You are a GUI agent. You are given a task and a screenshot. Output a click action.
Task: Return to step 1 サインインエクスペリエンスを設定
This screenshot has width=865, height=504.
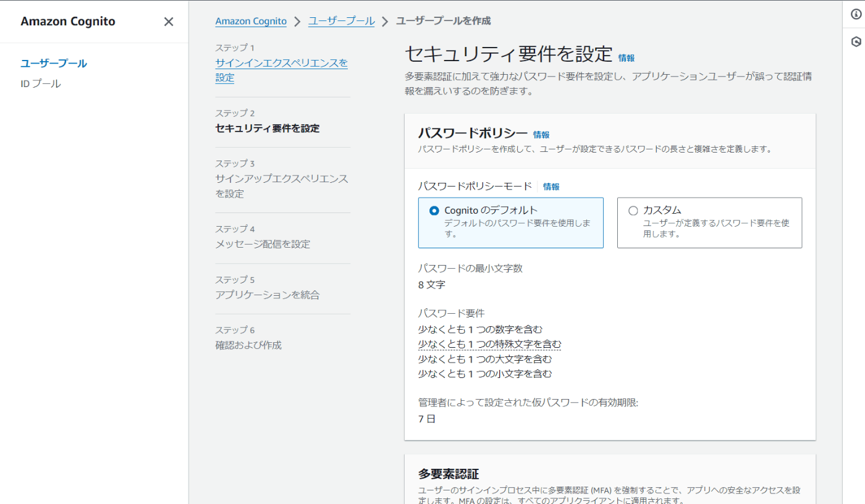tap(281, 70)
